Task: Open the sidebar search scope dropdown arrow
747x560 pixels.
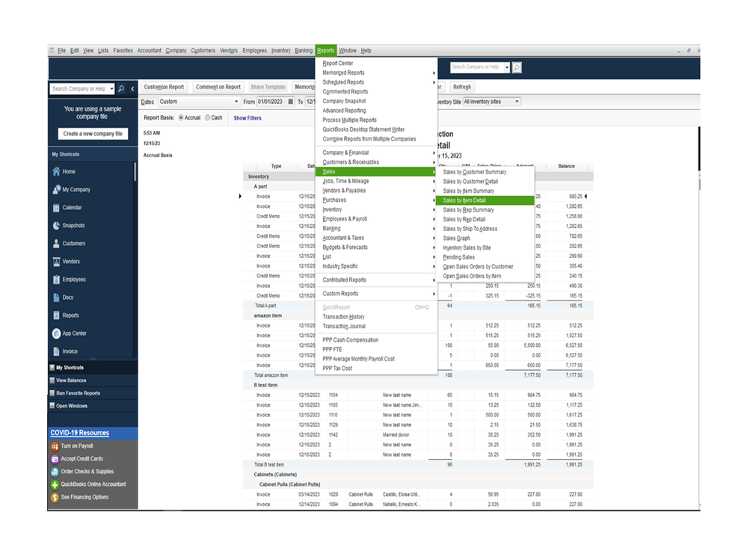Action: coord(111,88)
